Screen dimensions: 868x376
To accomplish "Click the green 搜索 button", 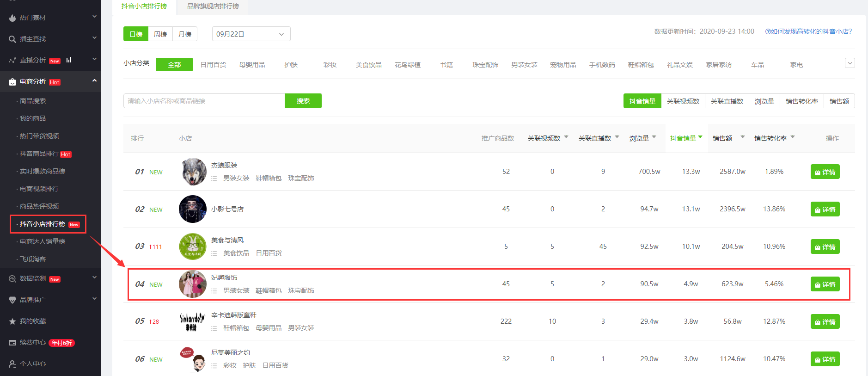I will click(x=303, y=101).
